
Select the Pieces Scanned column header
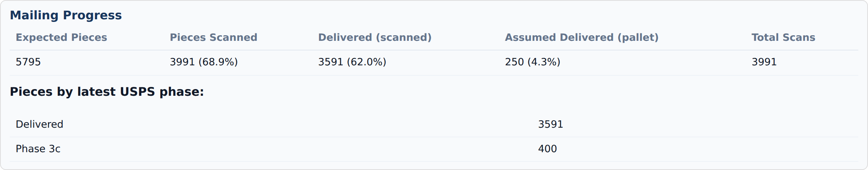tap(213, 37)
